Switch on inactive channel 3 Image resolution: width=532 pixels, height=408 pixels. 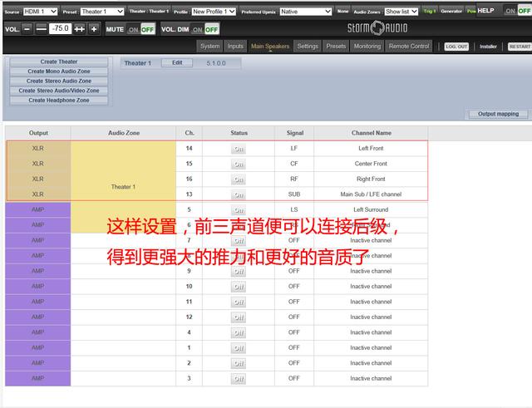239,378
